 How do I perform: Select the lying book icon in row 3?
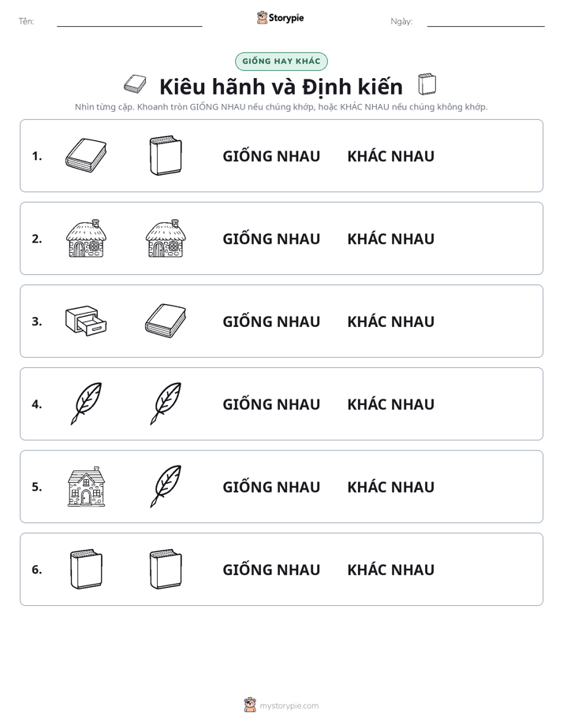point(166,321)
